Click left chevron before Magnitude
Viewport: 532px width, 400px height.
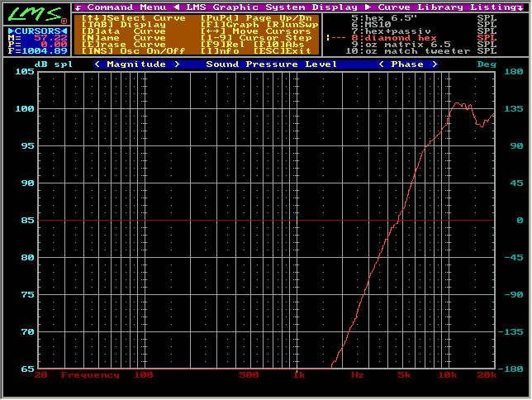(x=97, y=64)
